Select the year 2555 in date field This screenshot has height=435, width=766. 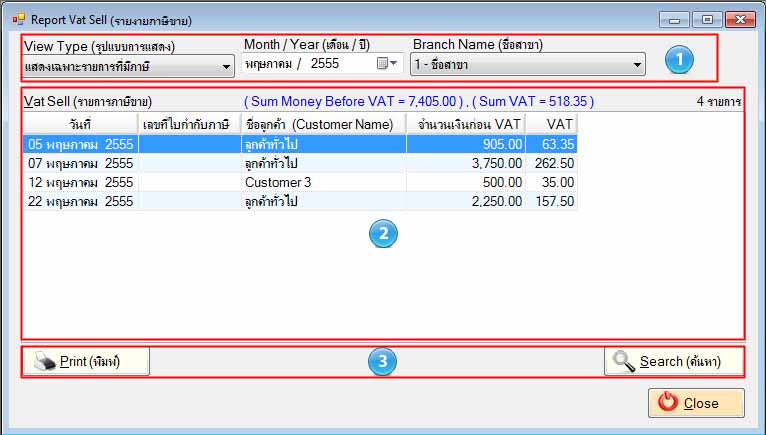pyautogui.click(x=325, y=64)
